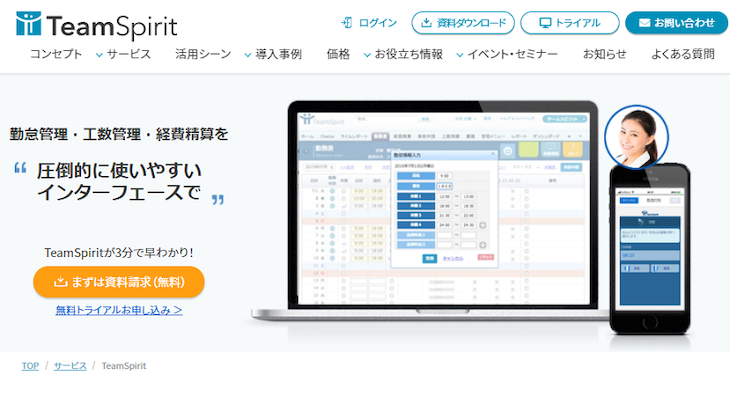Screen dimensions: 730x412
Task: Click the text TeamSpiritが3分で早わかり!
Action: click(x=119, y=253)
